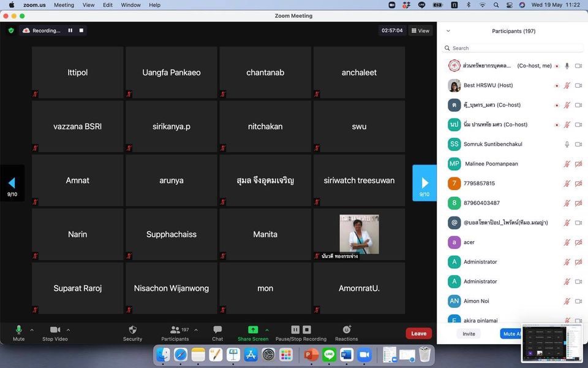The image size is (588, 368).
Task: Open the Security shield options
Action: pyautogui.click(x=132, y=330)
